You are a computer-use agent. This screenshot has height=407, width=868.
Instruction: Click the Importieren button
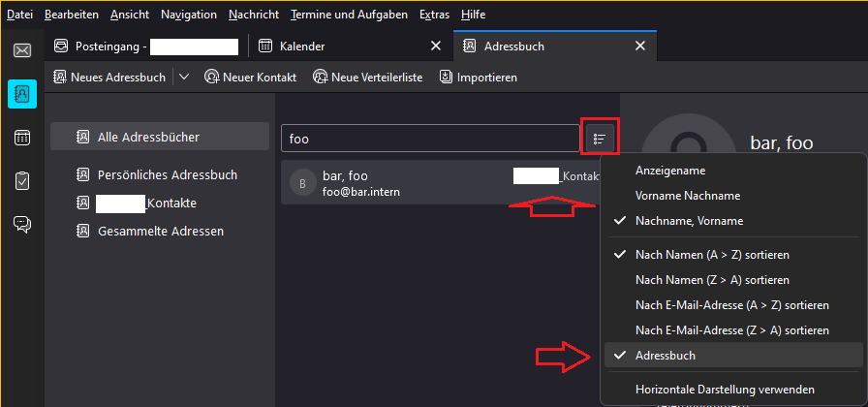(x=478, y=78)
